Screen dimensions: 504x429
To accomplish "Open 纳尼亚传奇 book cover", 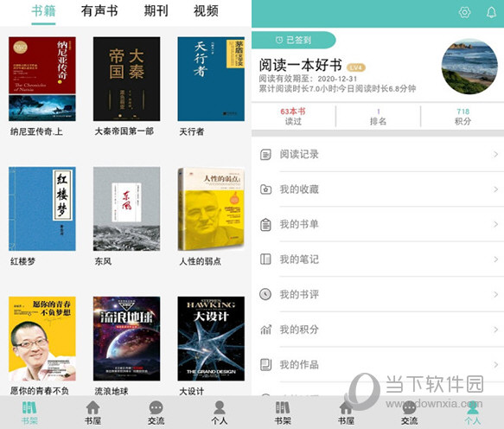I will (x=42, y=79).
